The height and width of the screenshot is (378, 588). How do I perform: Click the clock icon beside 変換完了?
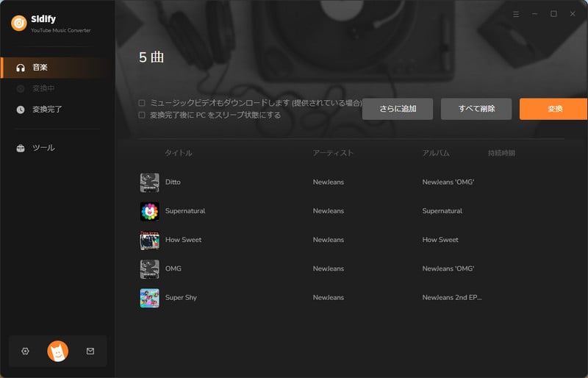click(21, 110)
